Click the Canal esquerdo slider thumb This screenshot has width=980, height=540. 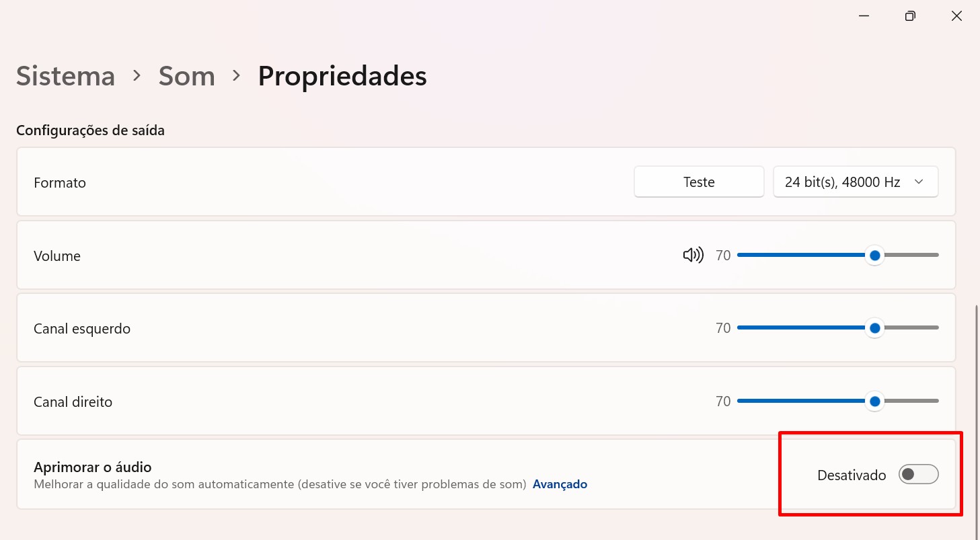pyautogui.click(x=875, y=328)
